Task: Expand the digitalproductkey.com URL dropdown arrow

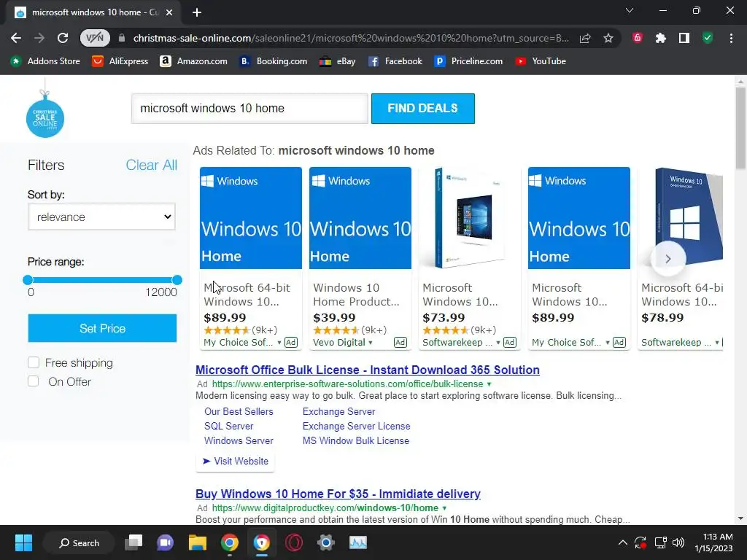Action: coord(444,508)
